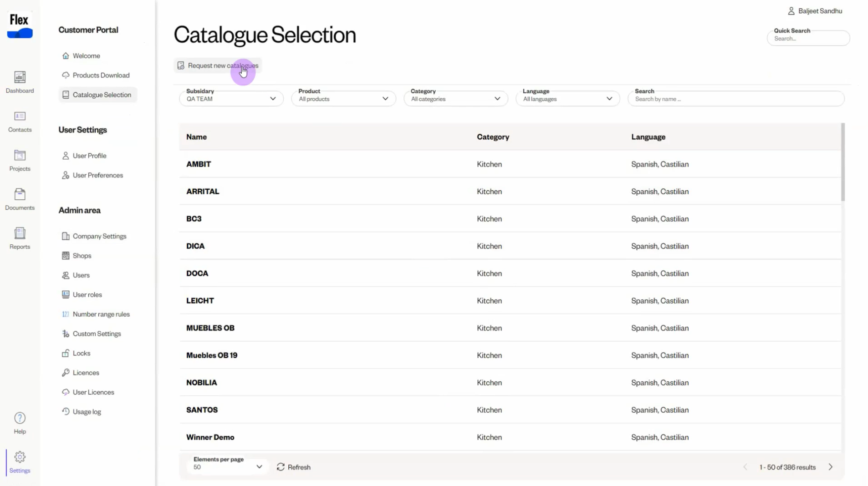
Task: Select the MUEBLES OB catalogue row
Action: (x=510, y=328)
